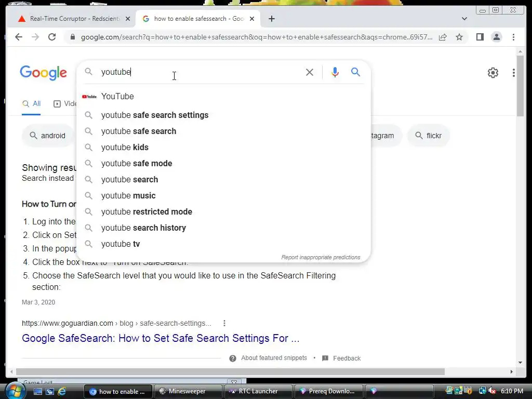The image size is (532, 399).
Task: Switch to Real-Time Corruptor tab
Action: (x=70, y=19)
